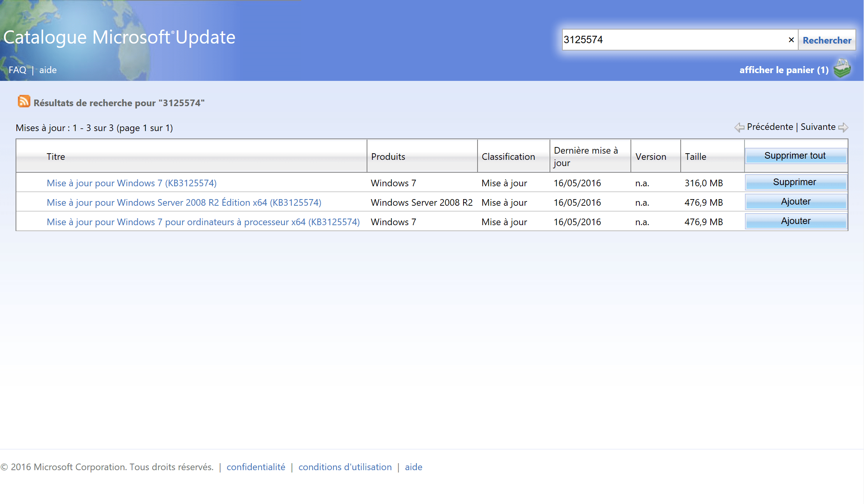Open afficher le panier (1) link
Viewport: 864px width, 504px height.
784,70
